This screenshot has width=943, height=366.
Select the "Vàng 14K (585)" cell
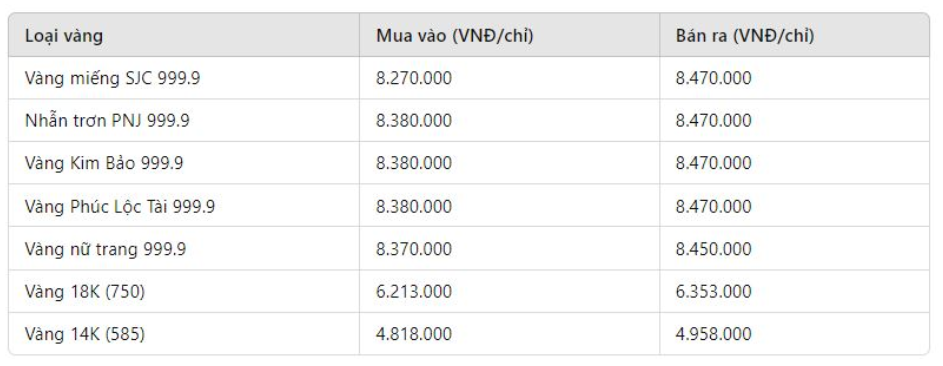tap(184, 334)
